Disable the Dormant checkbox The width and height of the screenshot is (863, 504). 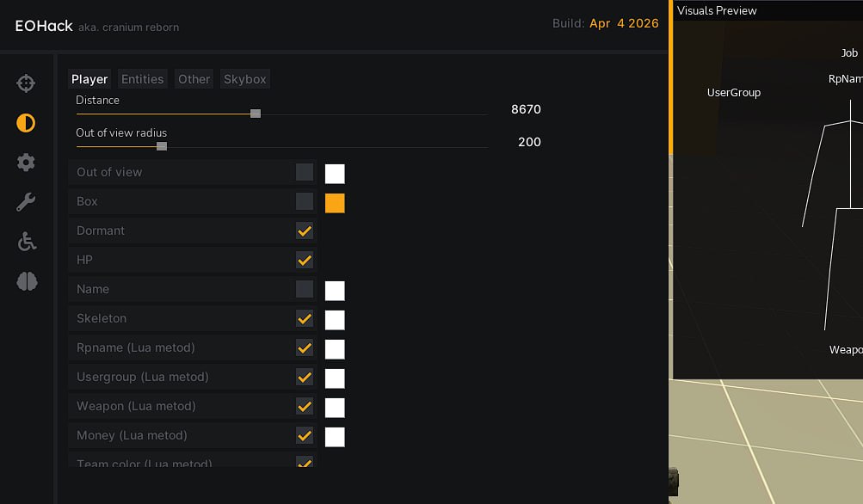pos(305,230)
